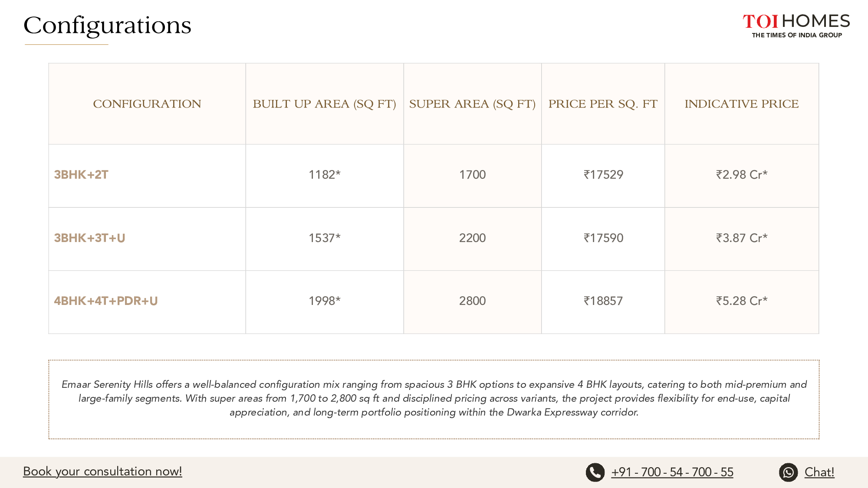Click the Configurations page heading
868x488 pixels.
(107, 26)
